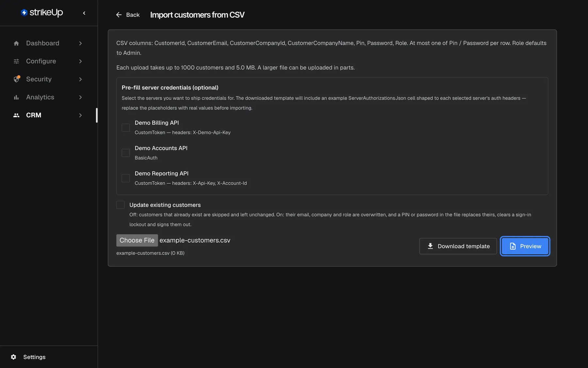Click the Analytics bar chart icon
The image size is (588, 368).
pos(16,97)
